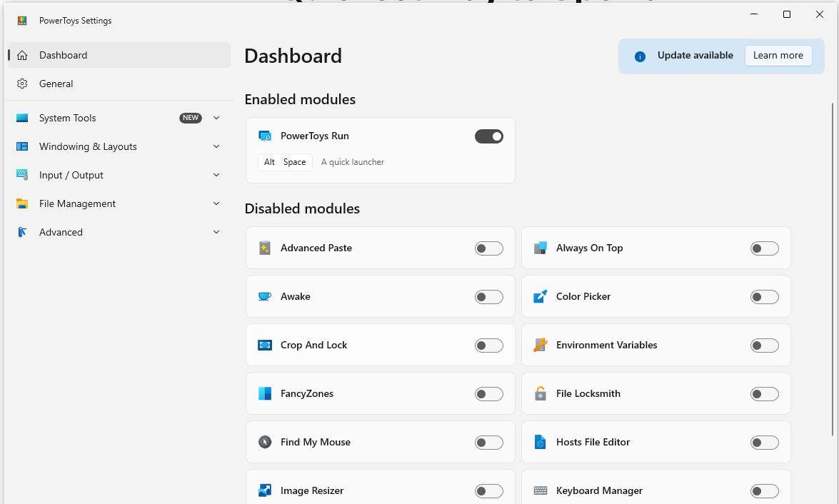Enable the Crop And Lock toggle
The width and height of the screenshot is (839, 504).
489,346
